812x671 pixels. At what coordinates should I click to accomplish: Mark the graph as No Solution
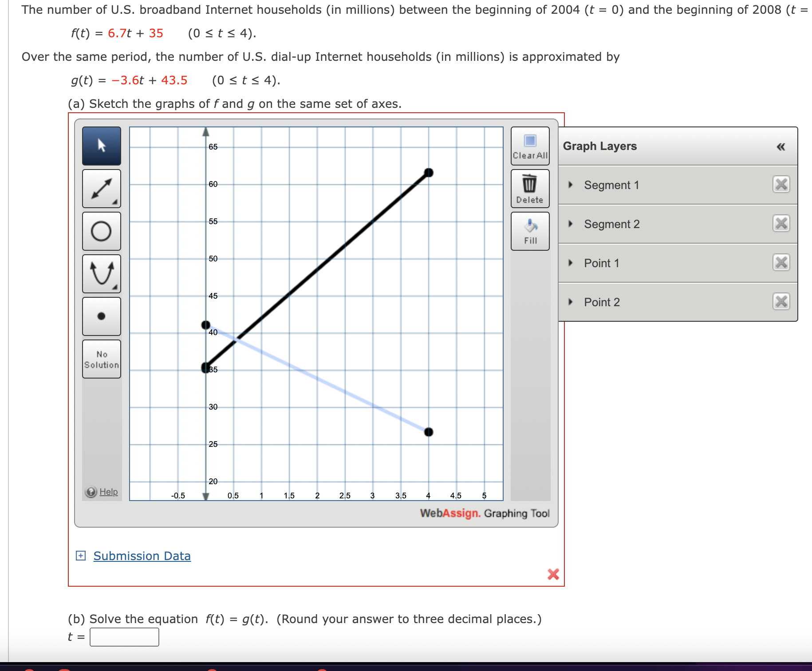click(102, 359)
